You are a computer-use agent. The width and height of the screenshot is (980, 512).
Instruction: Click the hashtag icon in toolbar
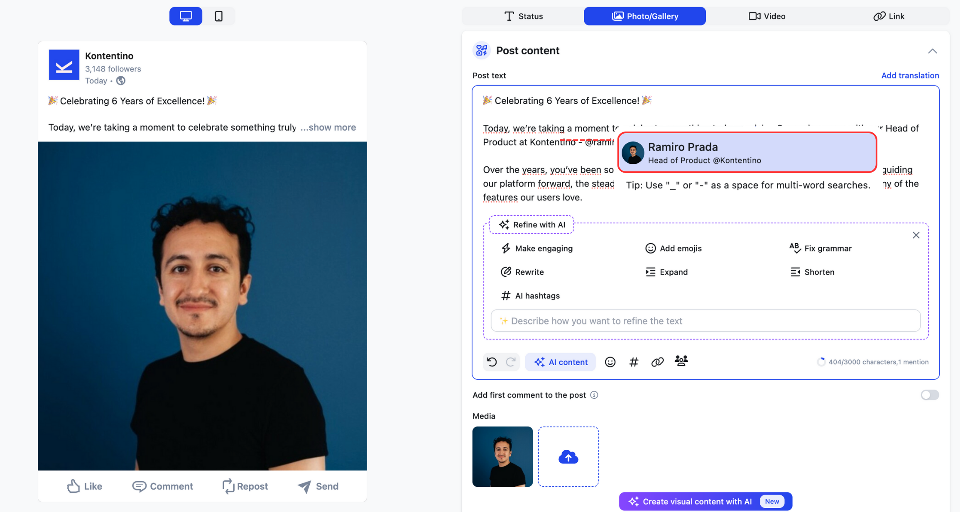click(634, 362)
